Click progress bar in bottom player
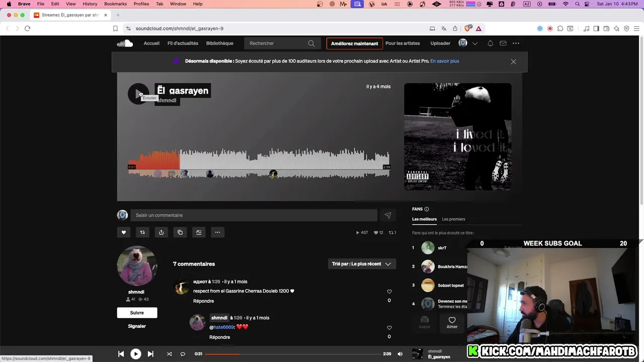This screenshot has height=362, width=644. coord(293,354)
